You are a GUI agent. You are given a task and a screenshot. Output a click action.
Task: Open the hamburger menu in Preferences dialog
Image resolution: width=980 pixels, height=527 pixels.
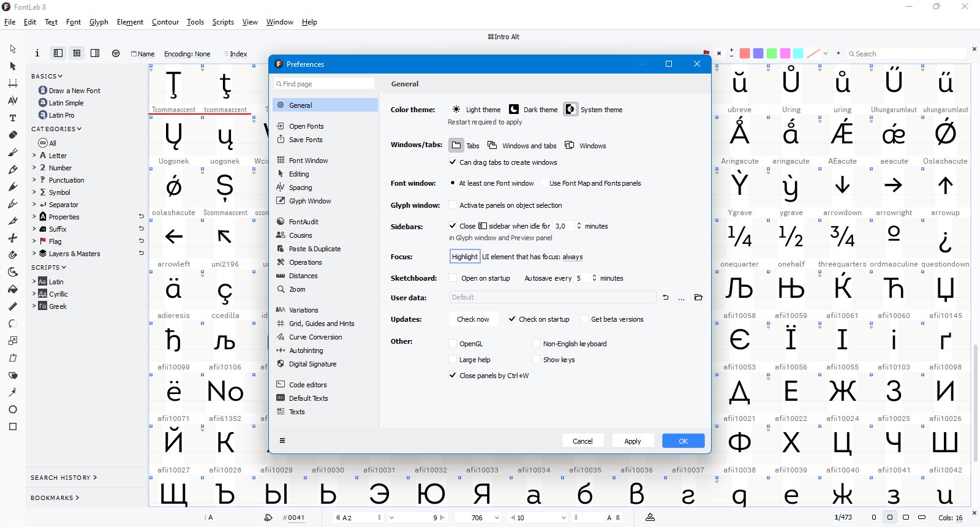point(282,440)
